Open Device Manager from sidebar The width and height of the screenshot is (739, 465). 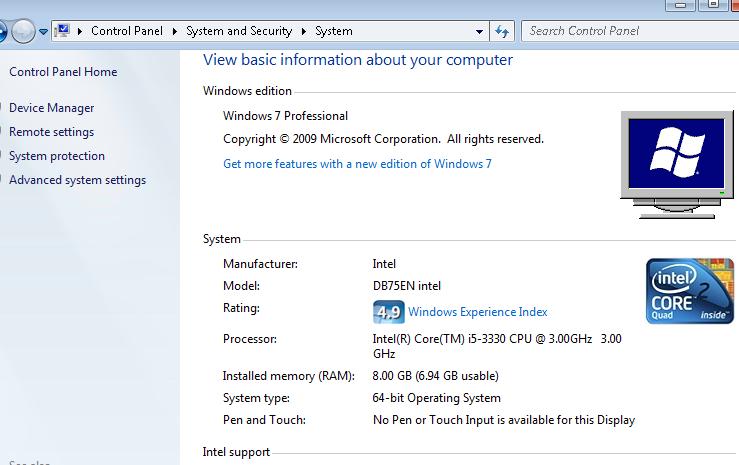click(x=51, y=108)
